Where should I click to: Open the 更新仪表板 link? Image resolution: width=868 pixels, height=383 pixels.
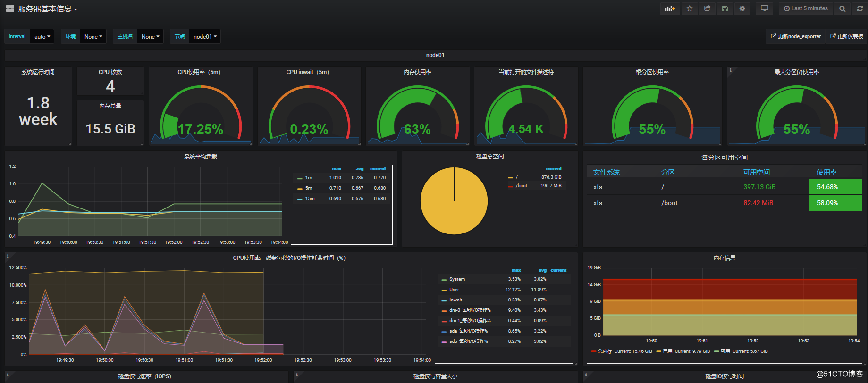point(847,36)
